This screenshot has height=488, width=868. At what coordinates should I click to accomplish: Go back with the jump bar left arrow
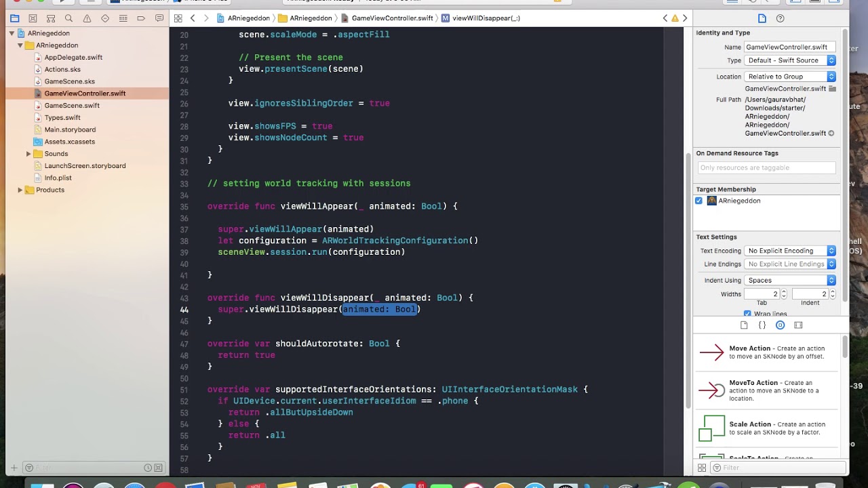coord(193,18)
